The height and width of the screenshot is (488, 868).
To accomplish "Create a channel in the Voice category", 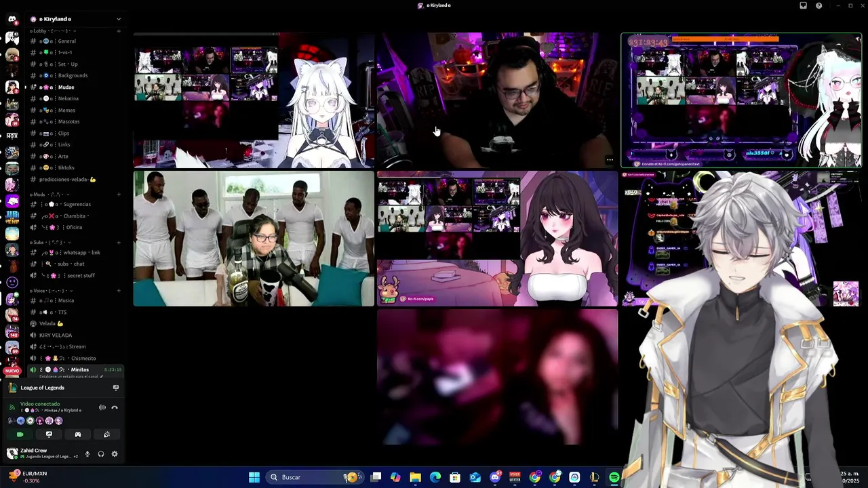I will tap(119, 291).
